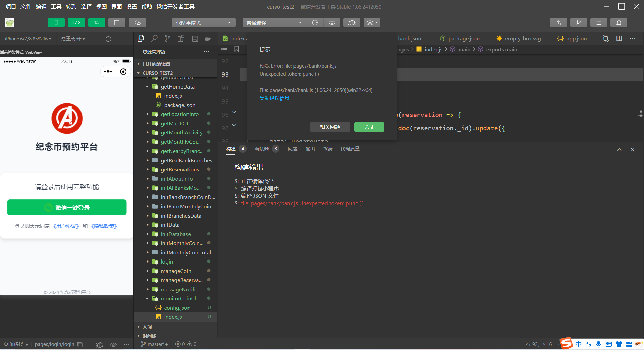The image size is (644, 350).
Task: Open the Settings menu
Action: [131, 6]
